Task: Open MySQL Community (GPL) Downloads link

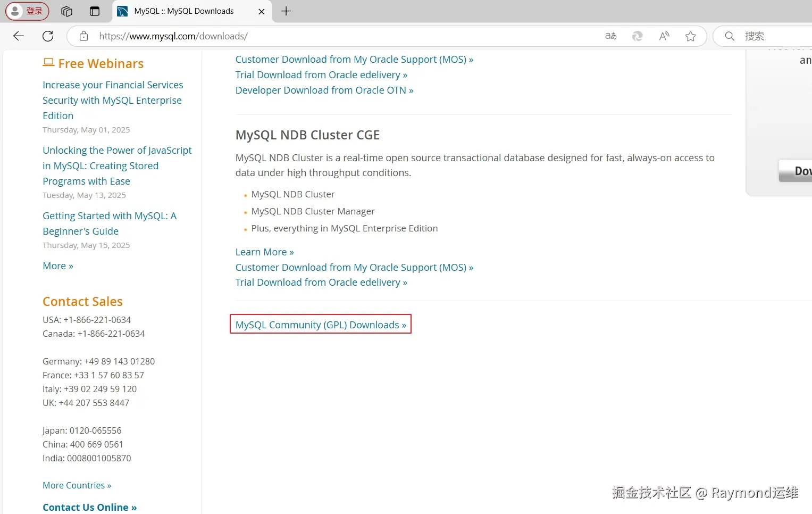Action: point(321,325)
